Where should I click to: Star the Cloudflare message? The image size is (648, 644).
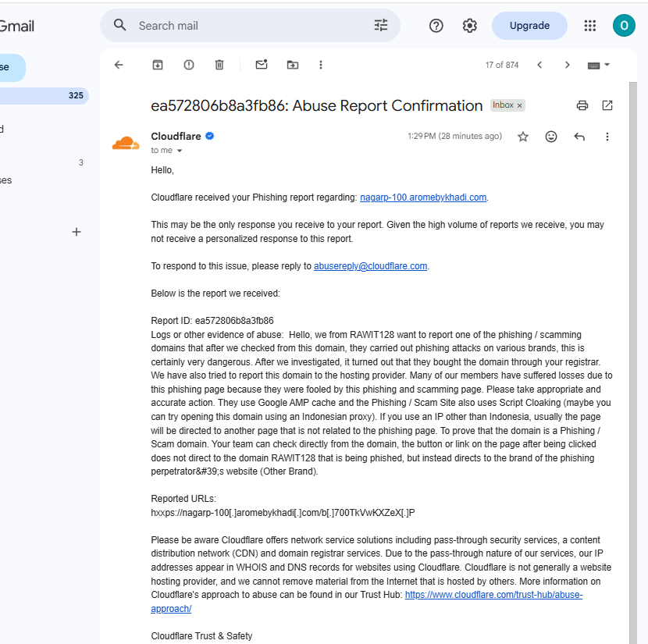pos(523,137)
